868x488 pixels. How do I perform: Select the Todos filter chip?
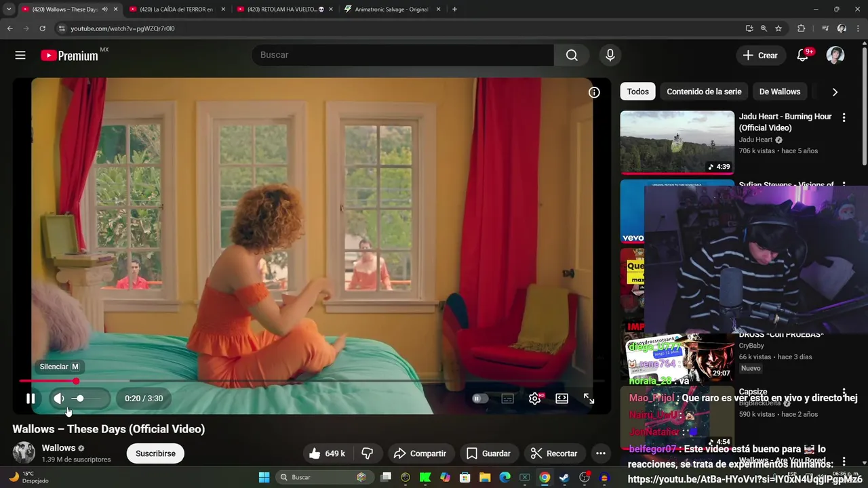point(637,91)
